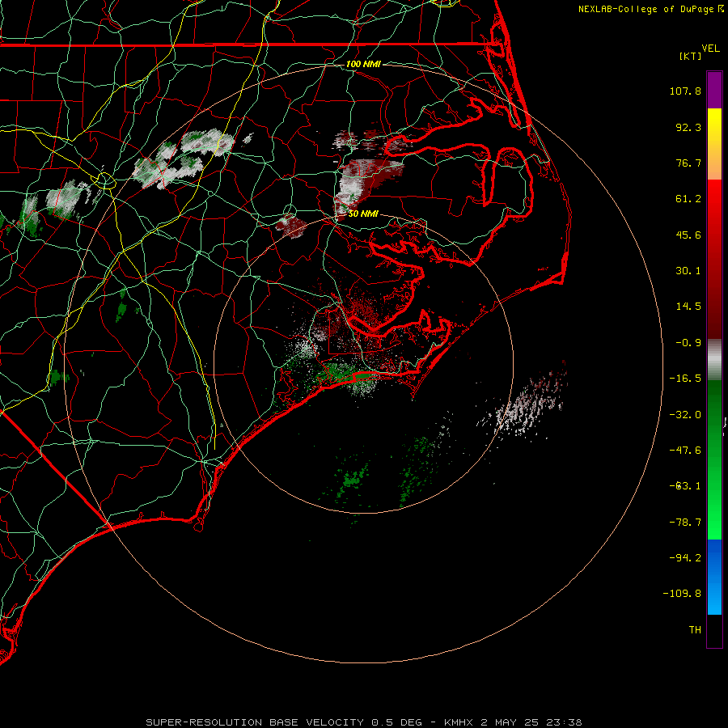Click the 100 NMI range ring label
Screen dimensions: 728x728
pos(363,64)
